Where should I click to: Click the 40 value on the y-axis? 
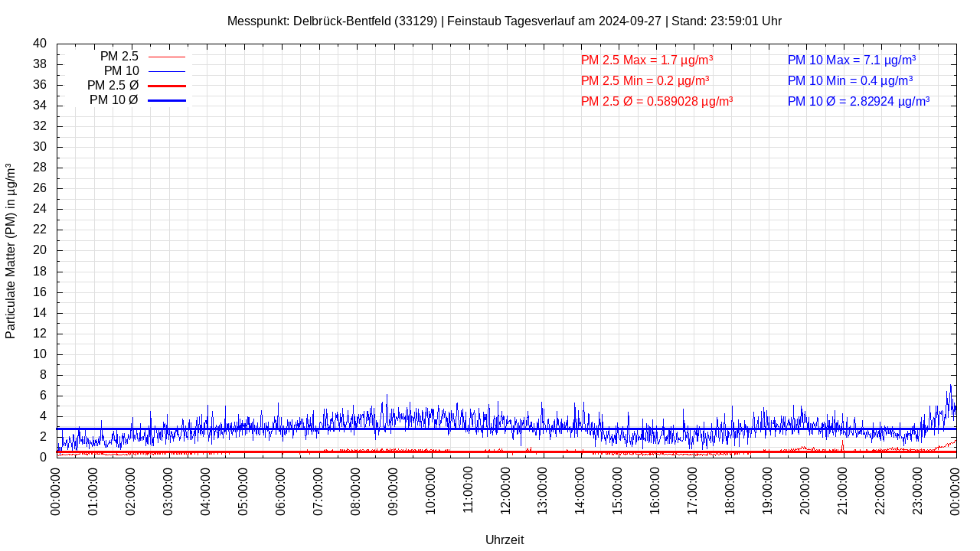(40, 44)
